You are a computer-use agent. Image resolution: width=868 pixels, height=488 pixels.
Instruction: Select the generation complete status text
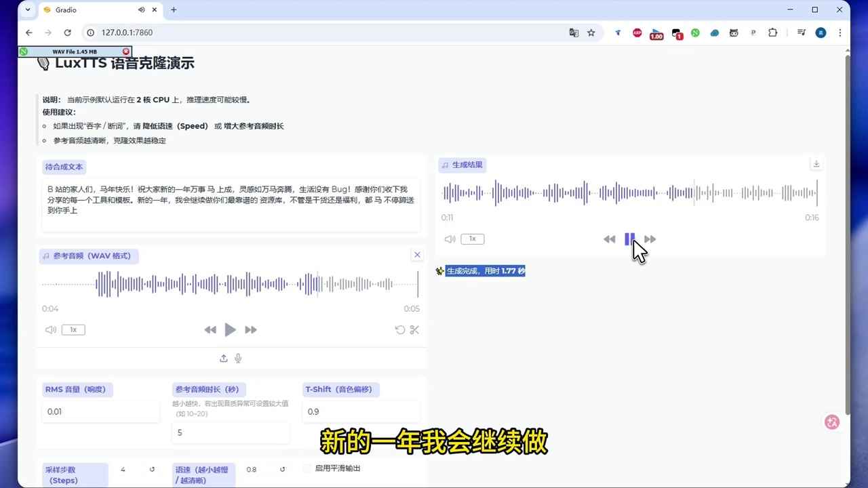pos(486,270)
